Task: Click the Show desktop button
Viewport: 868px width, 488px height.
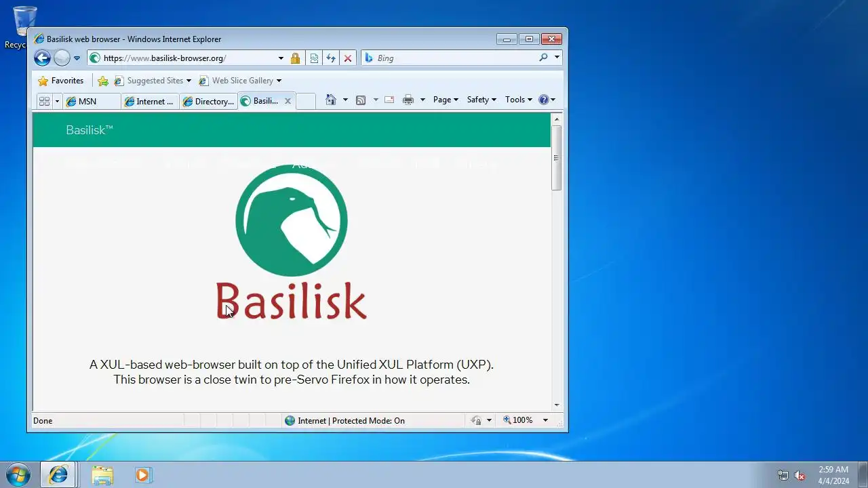Action: coord(863,475)
